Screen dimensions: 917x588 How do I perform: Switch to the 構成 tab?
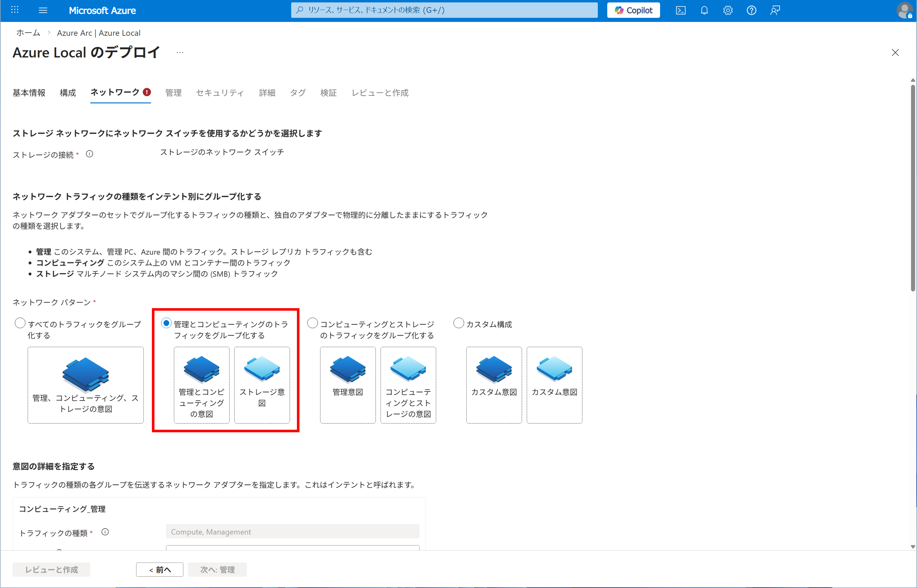point(68,93)
